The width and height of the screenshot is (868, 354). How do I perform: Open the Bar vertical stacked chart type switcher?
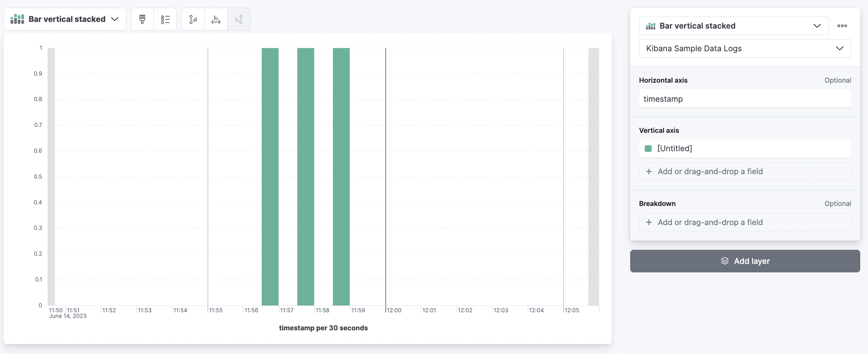(x=65, y=19)
